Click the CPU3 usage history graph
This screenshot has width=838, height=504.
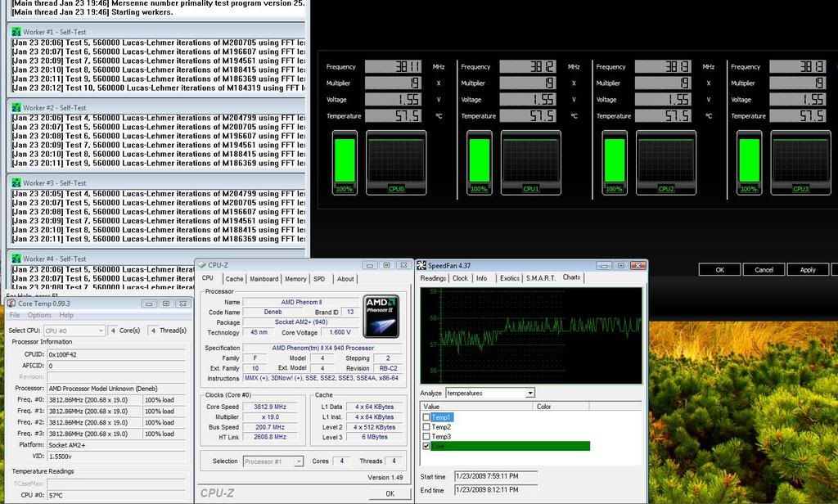point(800,163)
